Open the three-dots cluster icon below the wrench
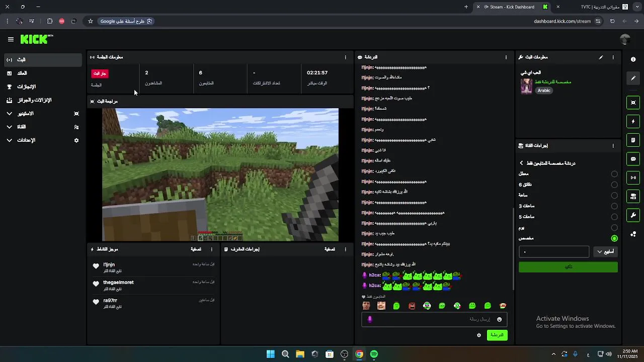The image size is (644, 362). (x=633, y=234)
